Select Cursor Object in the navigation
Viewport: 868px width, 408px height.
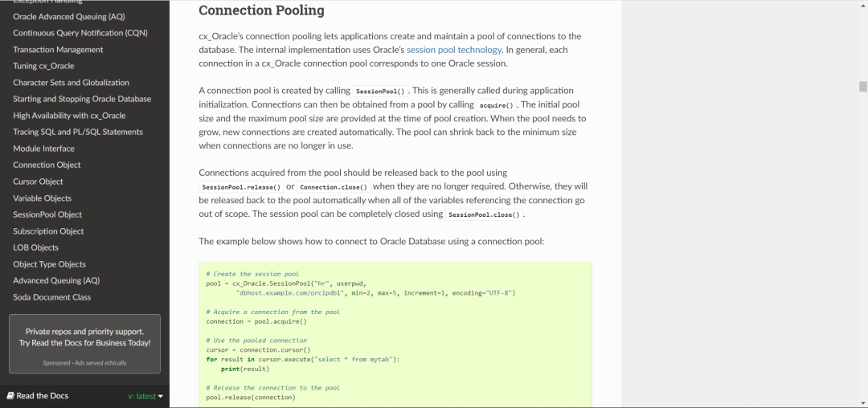38,182
